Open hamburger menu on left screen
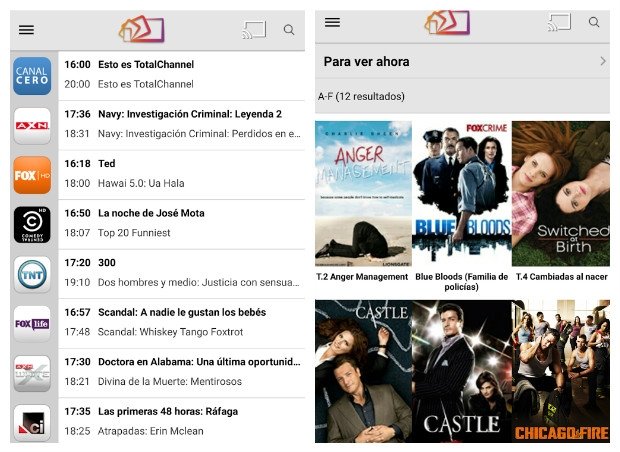 pos(26,30)
